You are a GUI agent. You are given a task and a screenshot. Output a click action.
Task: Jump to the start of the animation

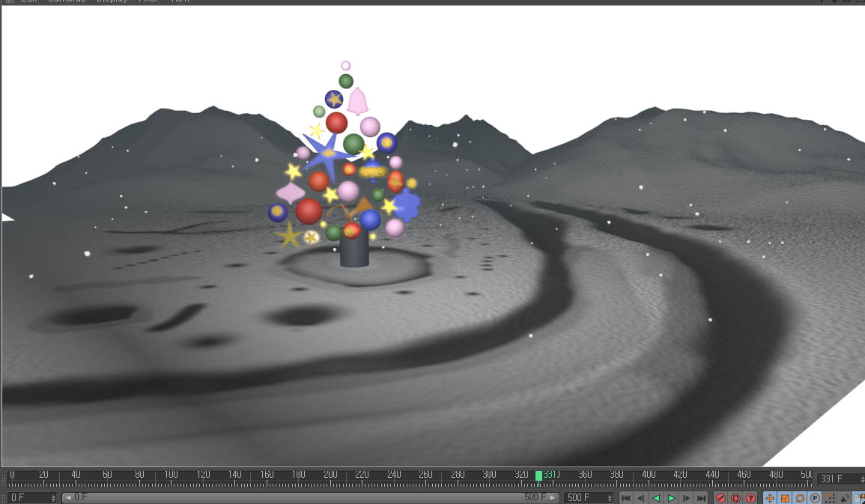click(625, 498)
